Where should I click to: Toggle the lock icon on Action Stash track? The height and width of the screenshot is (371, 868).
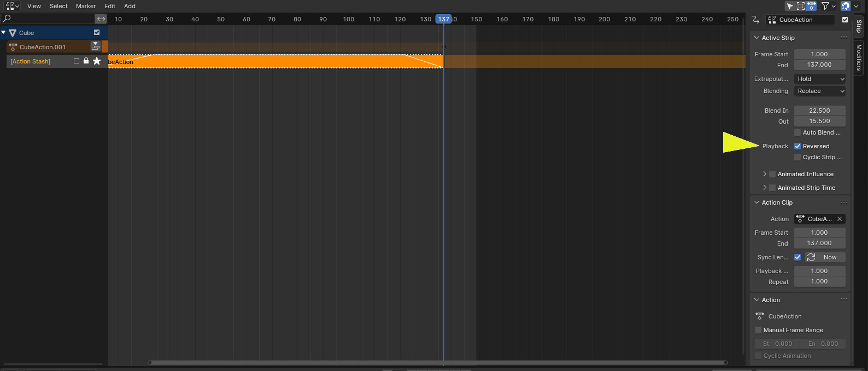click(x=86, y=61)
